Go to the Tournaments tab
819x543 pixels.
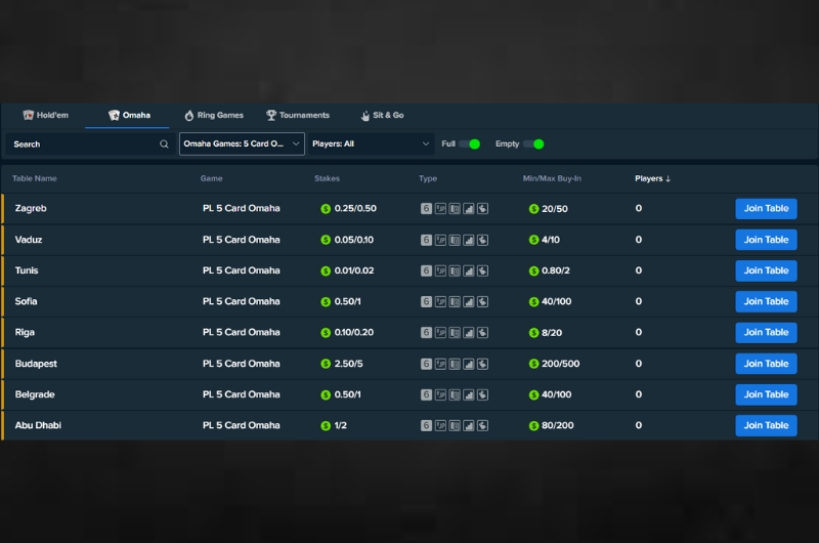point(298,115)
